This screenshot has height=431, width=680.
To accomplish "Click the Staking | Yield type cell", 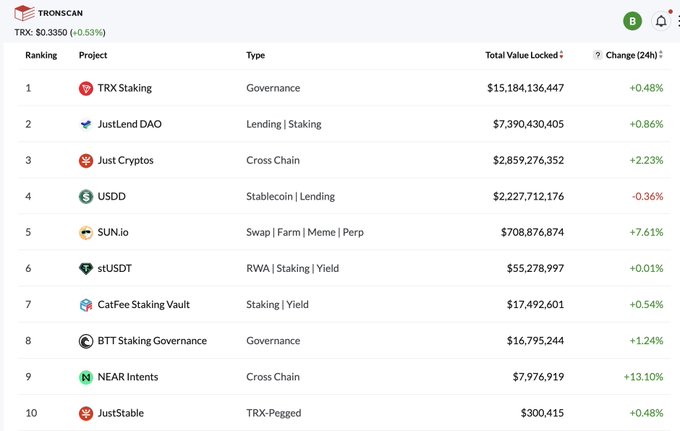I will [278, 304].
